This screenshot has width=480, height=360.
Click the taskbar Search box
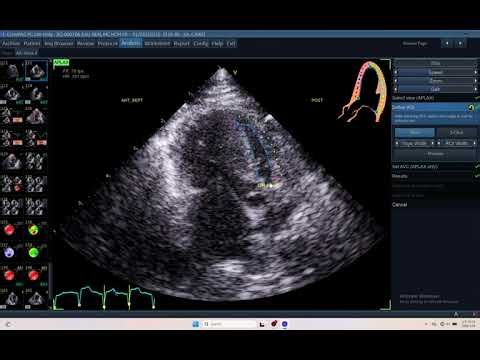pyautogui.click(x=229, y=324)
